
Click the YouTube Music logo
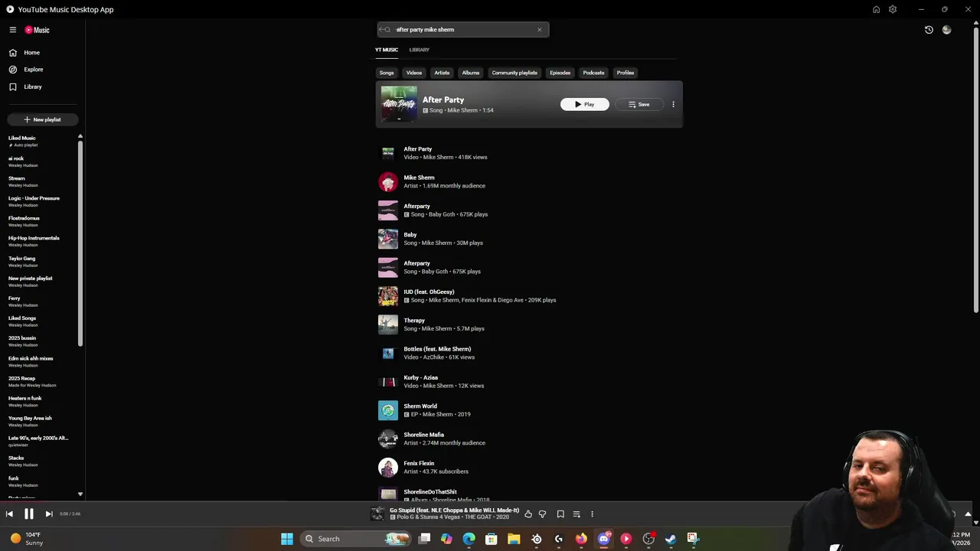click(x=37, y=30)
